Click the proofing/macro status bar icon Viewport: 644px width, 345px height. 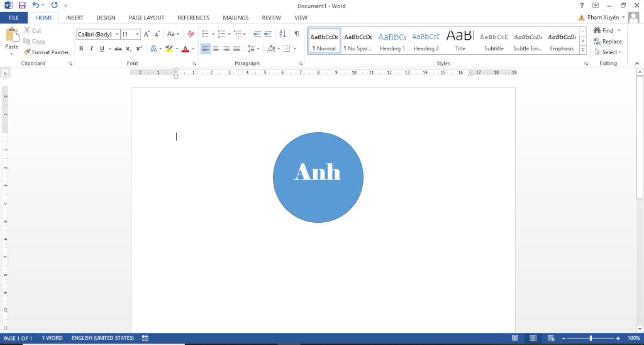pos(145,338)
